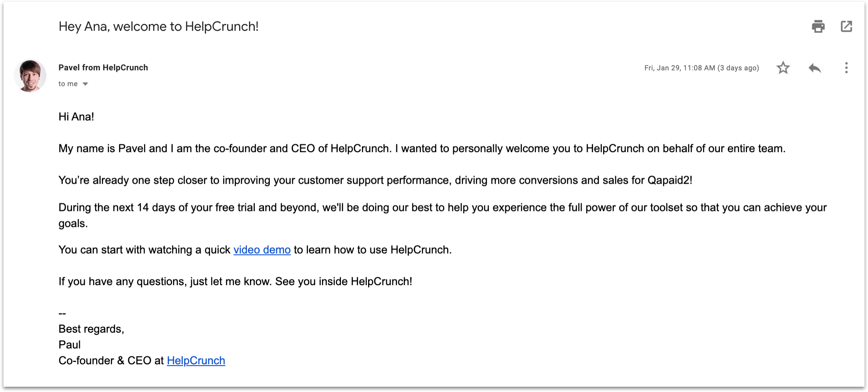868x392 pixels.
Task: Star this message from Pavel
Action: point(783,68)
